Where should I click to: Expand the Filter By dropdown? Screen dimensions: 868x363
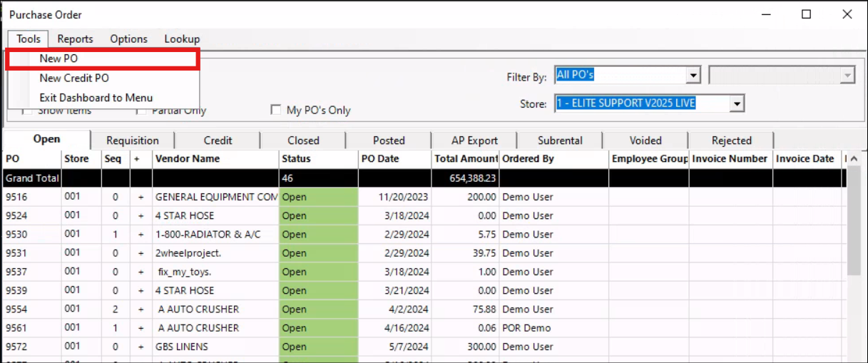(693, 76)
